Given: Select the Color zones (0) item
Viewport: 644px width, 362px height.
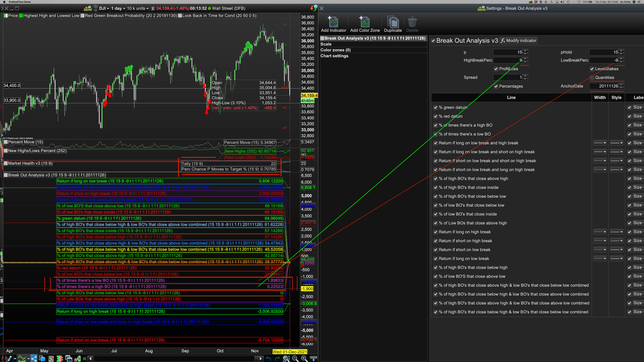Looking at the screenshot, I should 336,50.
